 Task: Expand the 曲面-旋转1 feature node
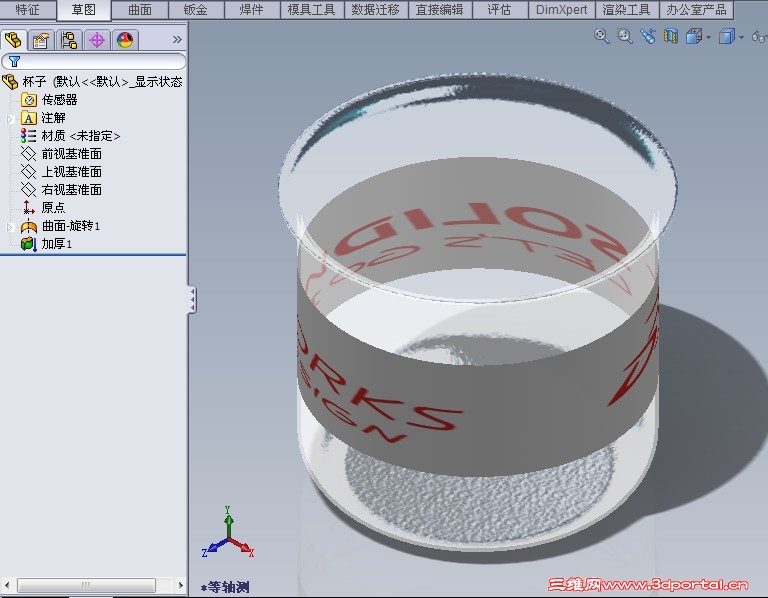coord(10,227)
